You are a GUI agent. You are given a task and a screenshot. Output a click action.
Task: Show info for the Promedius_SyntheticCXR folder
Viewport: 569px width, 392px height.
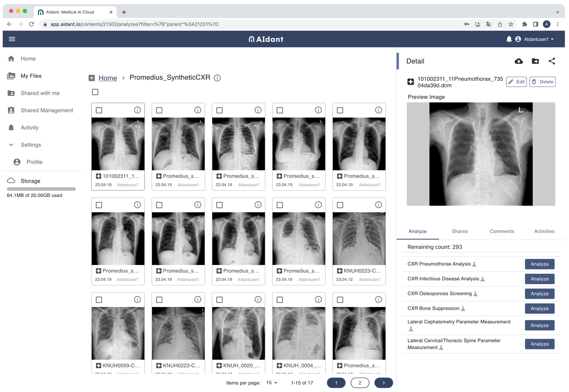coord(217,78)
